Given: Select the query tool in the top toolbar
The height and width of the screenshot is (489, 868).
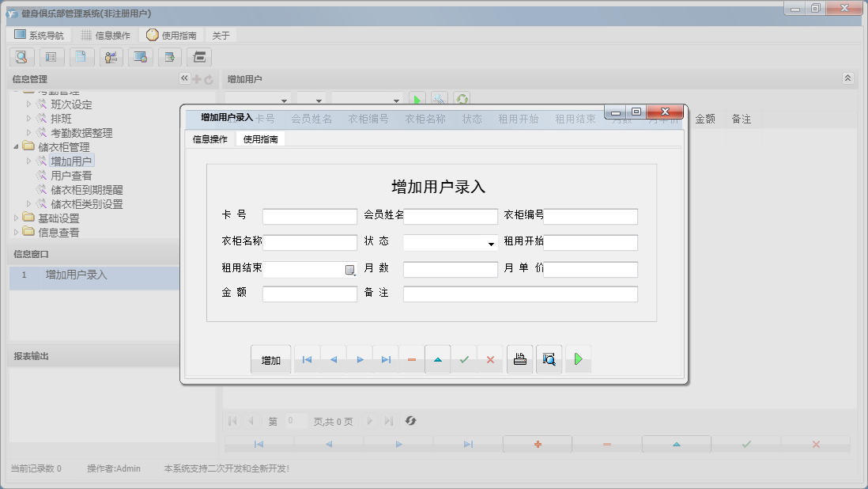Looking at the screenshot, I should 21,57.
